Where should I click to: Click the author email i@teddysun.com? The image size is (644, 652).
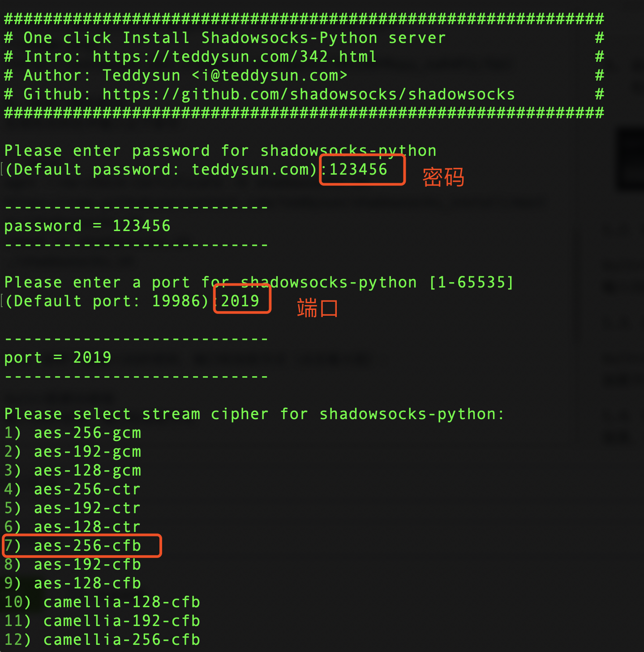pyautogui.click(x=270, y=76)
